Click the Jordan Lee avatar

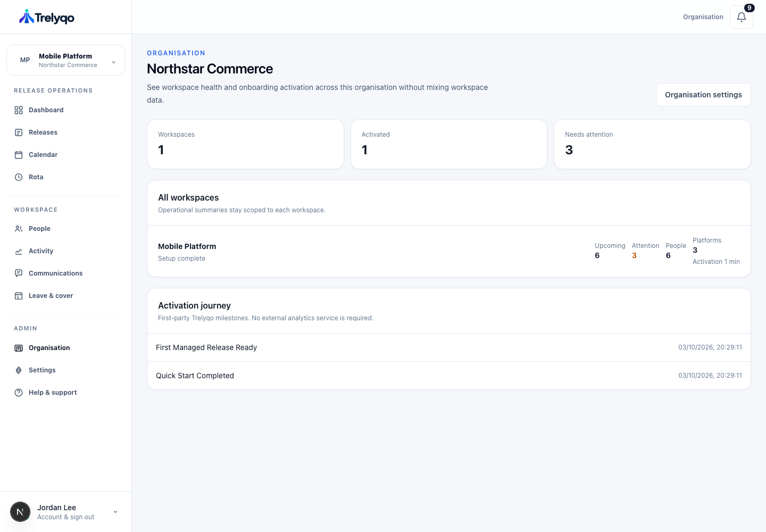[x=20, y=512]
